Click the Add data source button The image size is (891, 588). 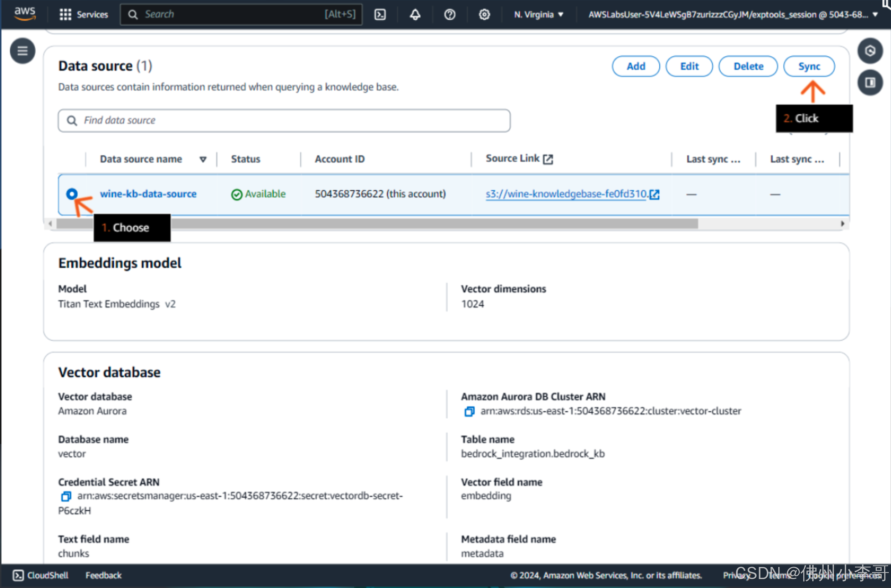636,66
